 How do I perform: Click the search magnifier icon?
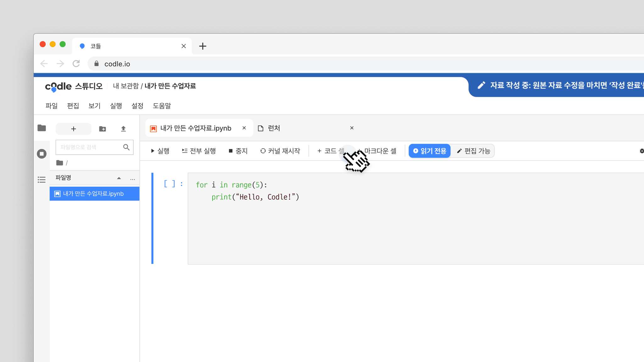[126, 147]
